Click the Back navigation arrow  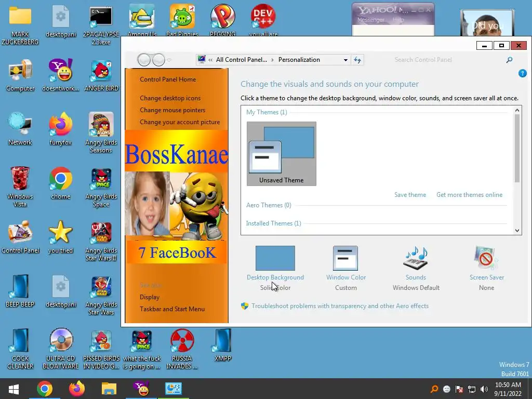144,60
